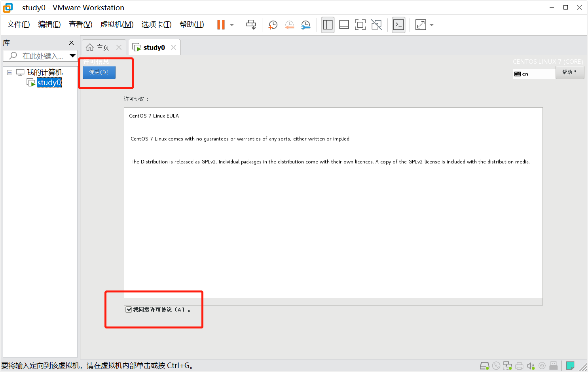This screenshot has height=372, width=588.
Task: Click the VMware Workstation title bar logo
Action: [x=8, y=8]
